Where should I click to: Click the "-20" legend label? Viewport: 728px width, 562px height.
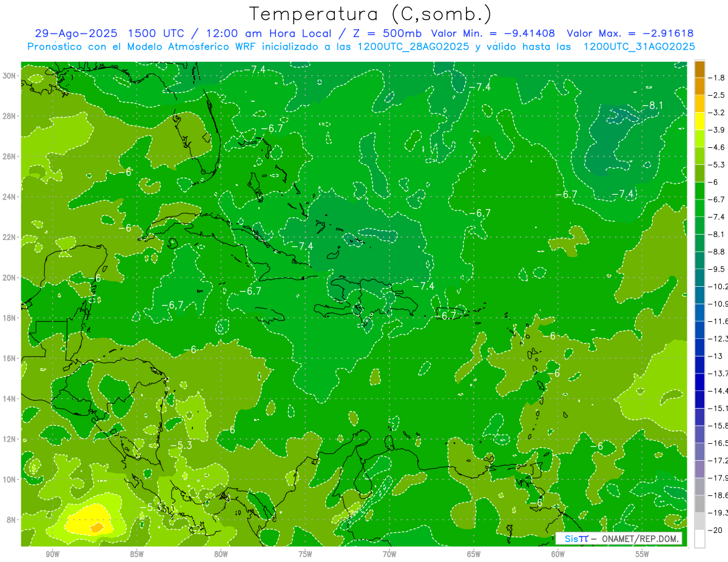tap(715, 530)
